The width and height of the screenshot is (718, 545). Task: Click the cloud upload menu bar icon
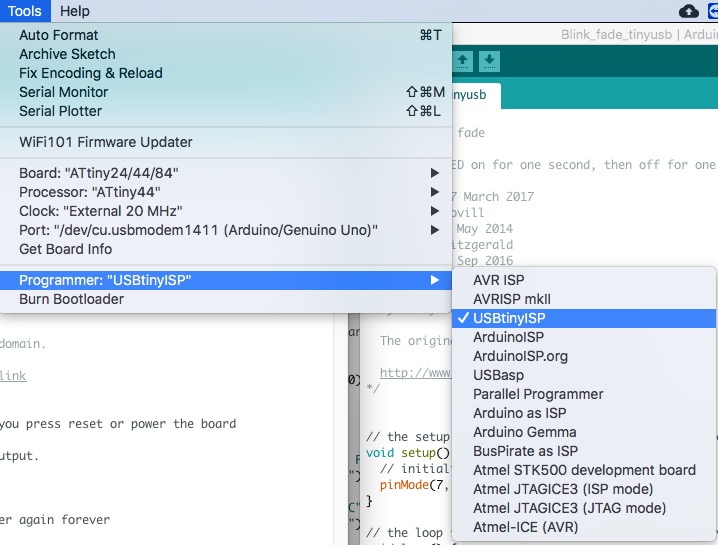pos(689,11)
